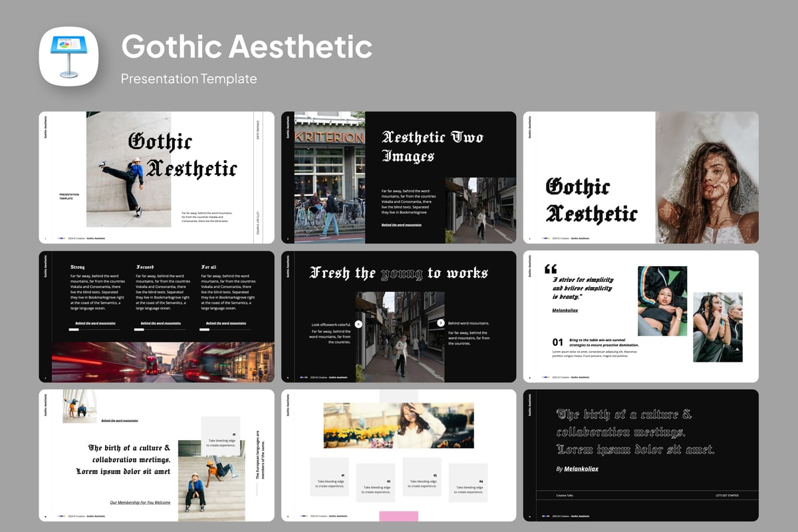The height and width of the screenshot is (532, 798).
Task: Open Behind the word mountains link under the Aesthetic Two Images text
Action: [x=402, y=225]
